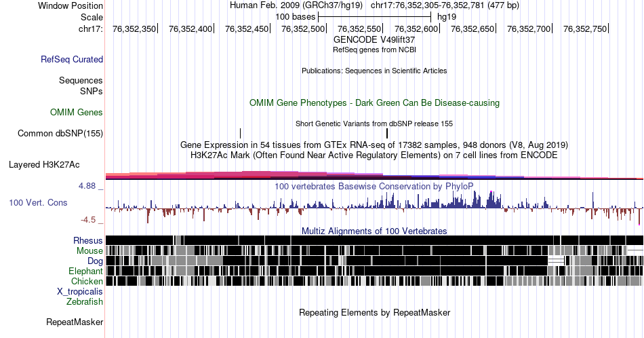Click the -4.5 PhyloP lower limit value

coord(88,220)
